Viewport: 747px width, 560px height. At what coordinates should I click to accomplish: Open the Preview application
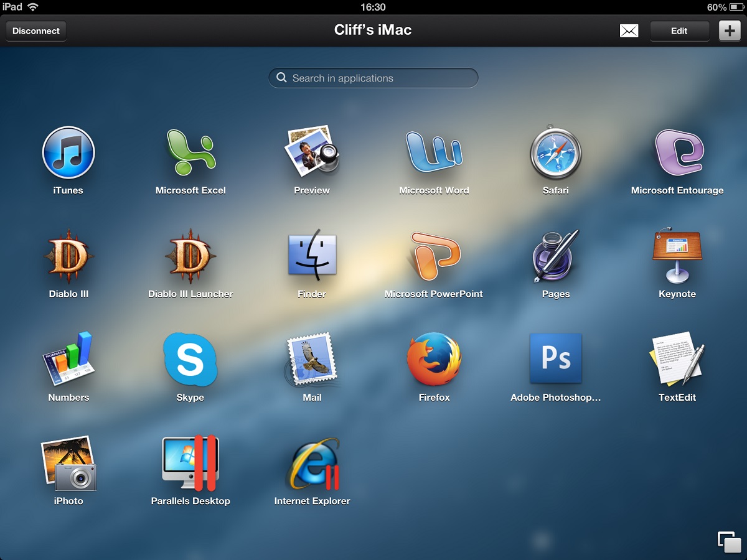click(x=312, y=151)
